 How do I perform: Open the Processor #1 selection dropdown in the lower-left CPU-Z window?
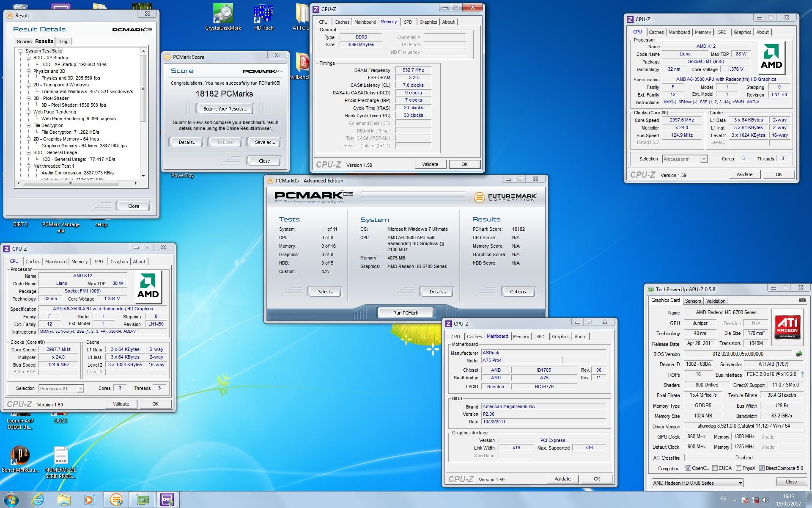[x=61, y=389]
